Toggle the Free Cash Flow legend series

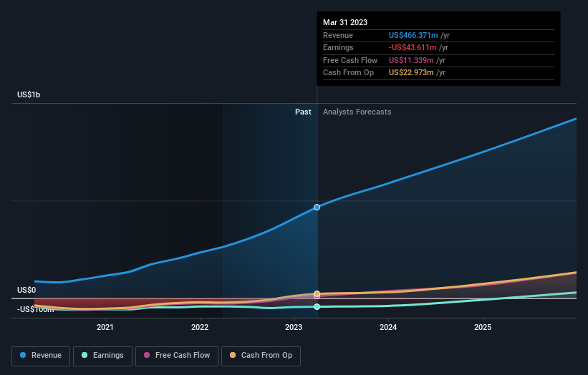tap(177, 356)
